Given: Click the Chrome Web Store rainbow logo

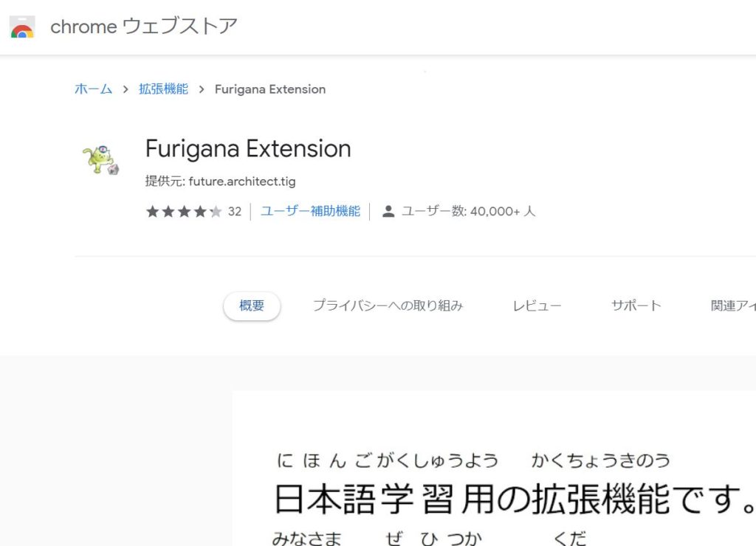Looking at the screenshot, I should coord(22,27).
